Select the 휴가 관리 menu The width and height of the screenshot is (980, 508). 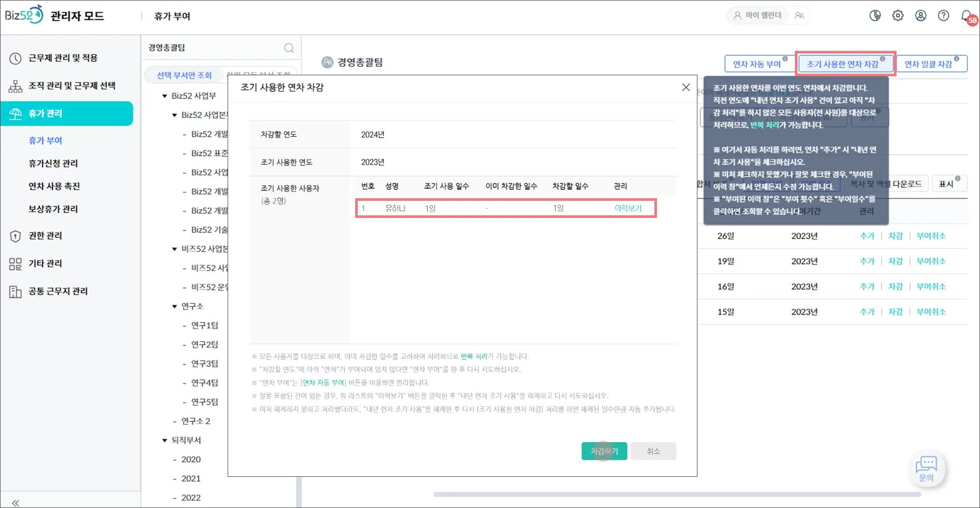coord(67,114)
